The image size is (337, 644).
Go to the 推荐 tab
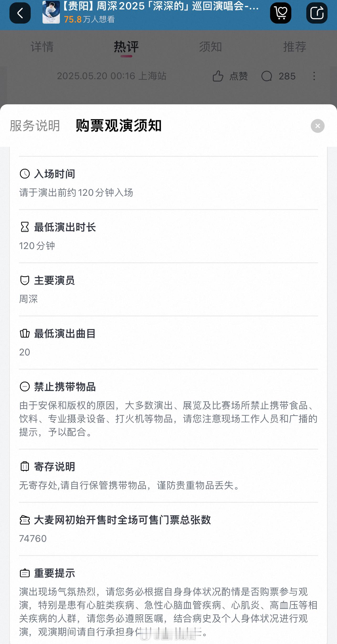[295, 47]
